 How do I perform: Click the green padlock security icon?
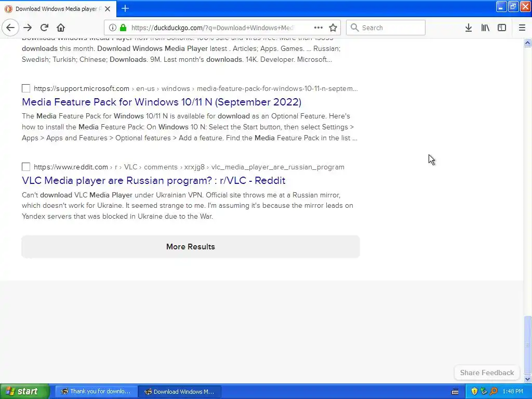(x=123, y=28)
